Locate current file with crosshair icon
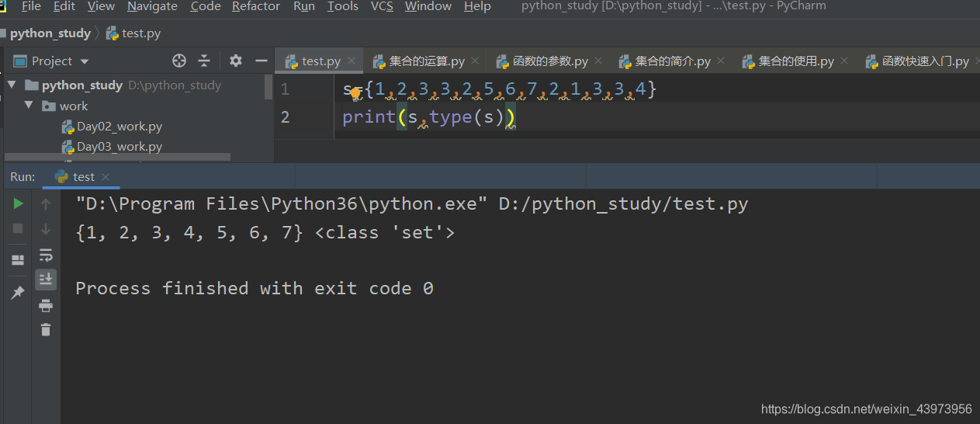Image resolution: width=980 pixels, height=424 pixels. point(179,61)
